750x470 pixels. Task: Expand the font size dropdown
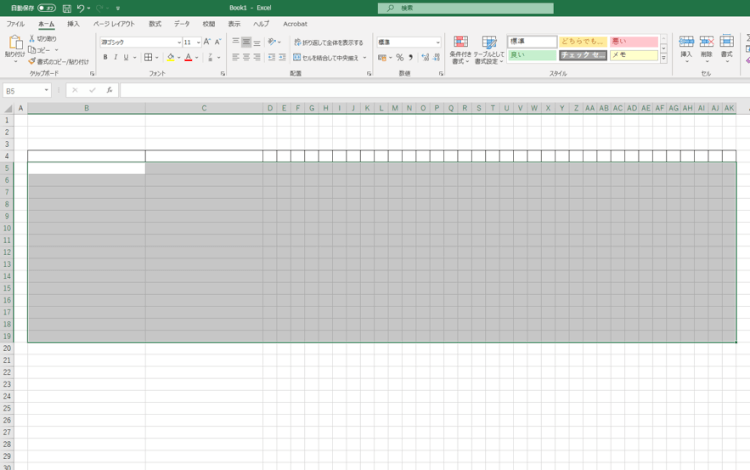pos(196,42)
